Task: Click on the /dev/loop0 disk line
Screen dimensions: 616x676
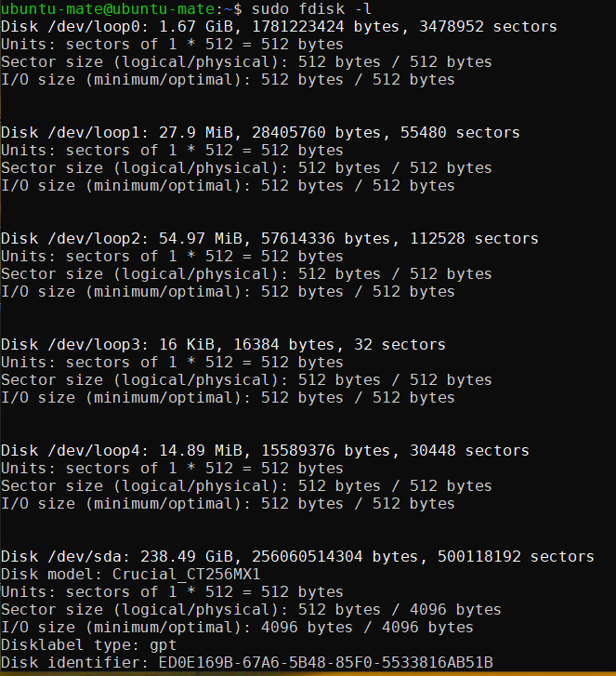Action: 279,27
